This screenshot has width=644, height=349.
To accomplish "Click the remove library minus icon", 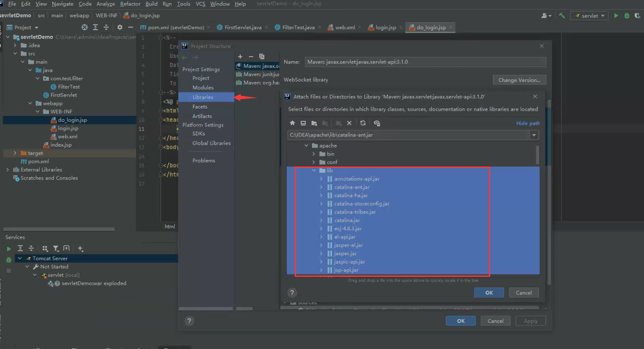I will pyautogui.click(x=251, y=56).
